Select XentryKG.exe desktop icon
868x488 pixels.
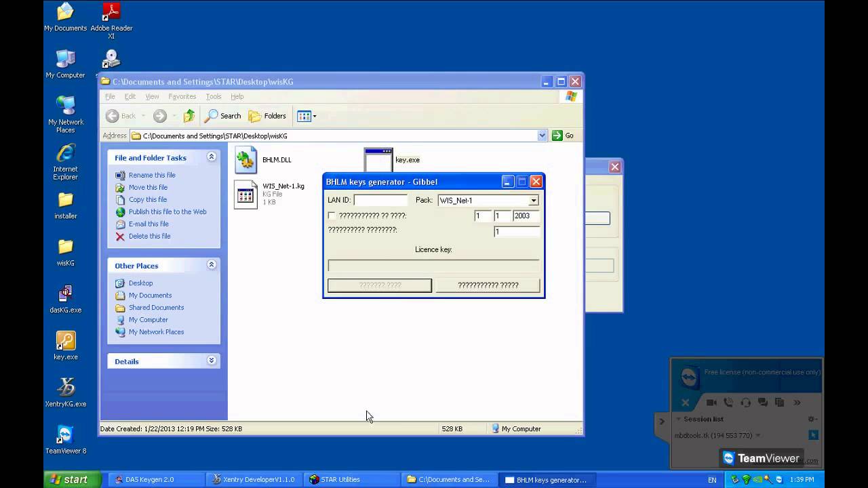(x=66, y=392)
